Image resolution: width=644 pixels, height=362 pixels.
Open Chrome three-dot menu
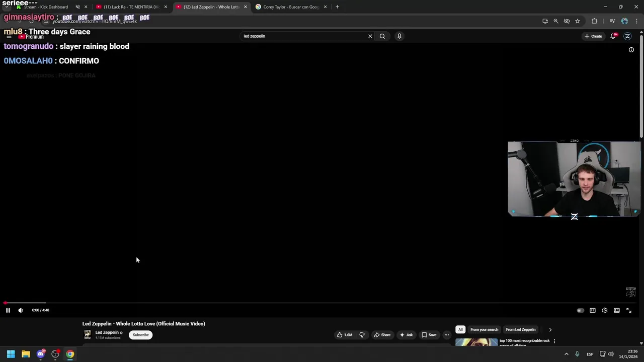637,21
